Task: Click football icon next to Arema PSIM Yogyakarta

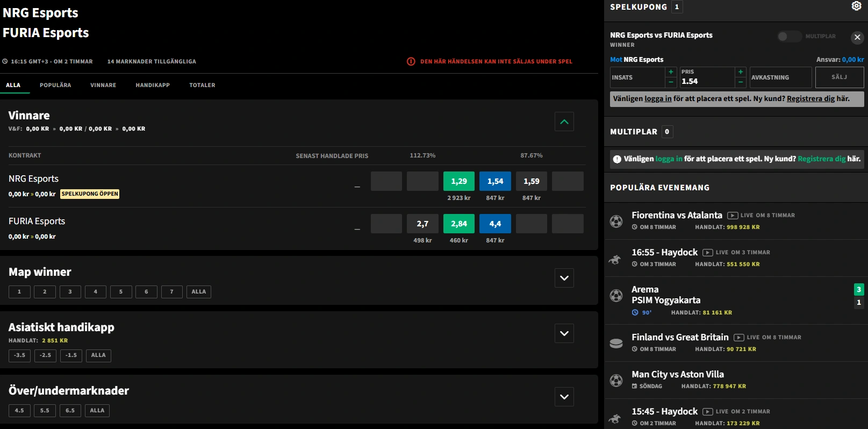Action: point(616,295)
